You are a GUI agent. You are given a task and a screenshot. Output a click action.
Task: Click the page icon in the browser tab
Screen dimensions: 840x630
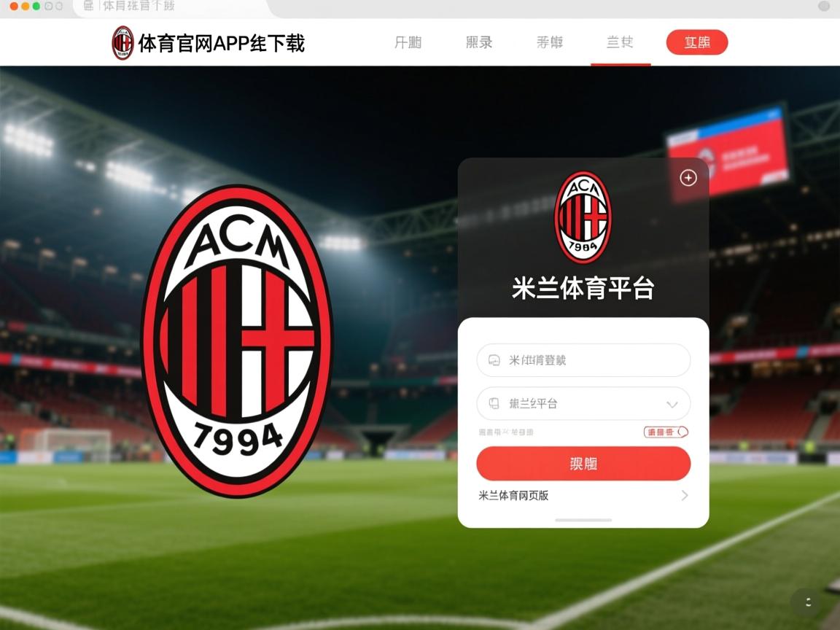(x=89, y=6)
